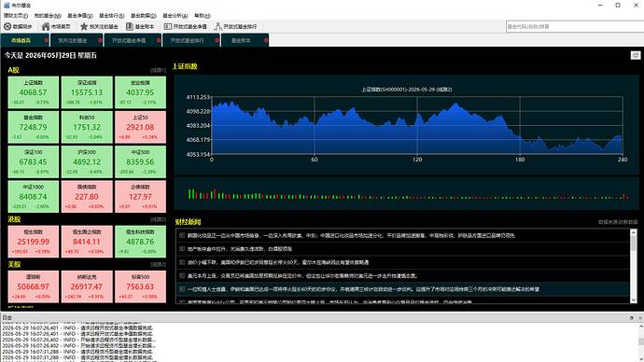
Task: Open the highlighted 60天 ceasefire news headline
Action: (363, 289)
